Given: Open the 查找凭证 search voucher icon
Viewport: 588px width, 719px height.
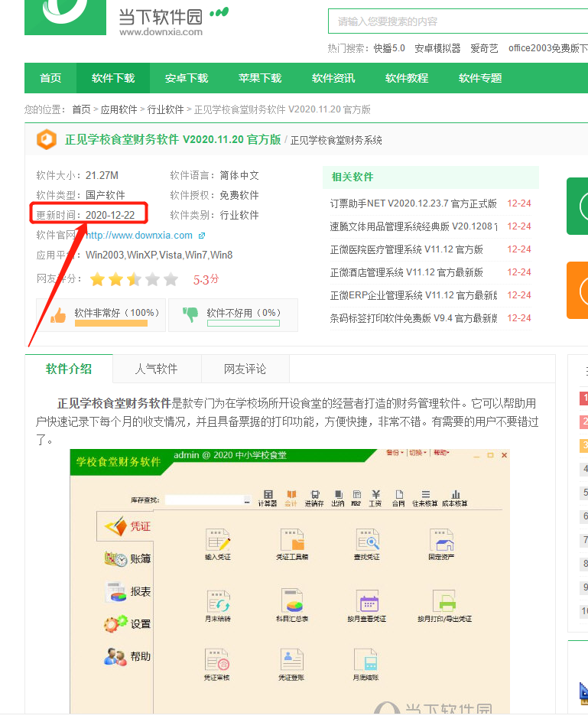Looking at the screenshot, I should tap(367, 544).
